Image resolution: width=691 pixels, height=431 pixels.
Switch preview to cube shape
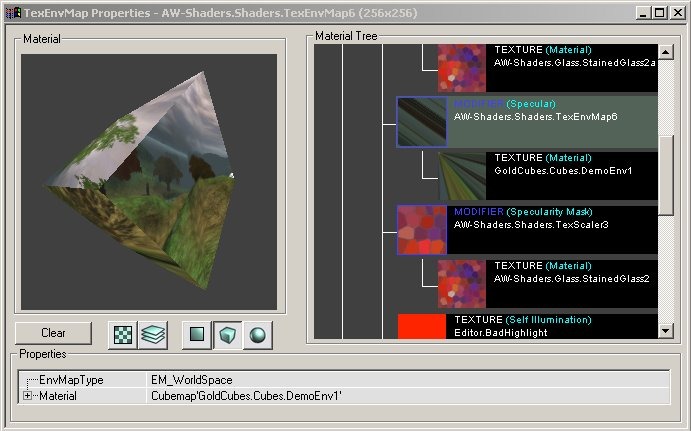(228, 334)
